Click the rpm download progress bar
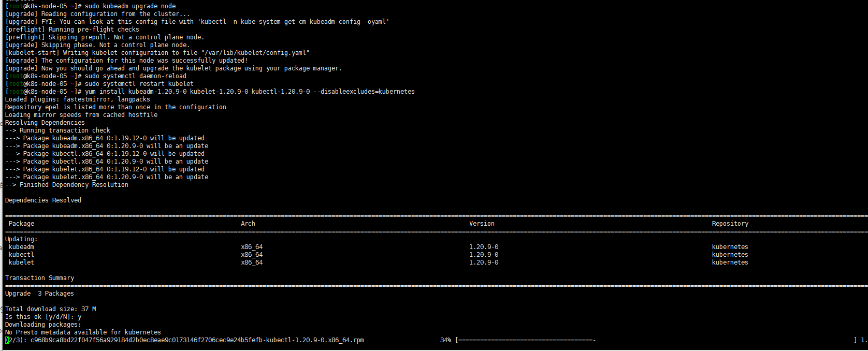Screen dimensions: 868x351 click(656, 340)
